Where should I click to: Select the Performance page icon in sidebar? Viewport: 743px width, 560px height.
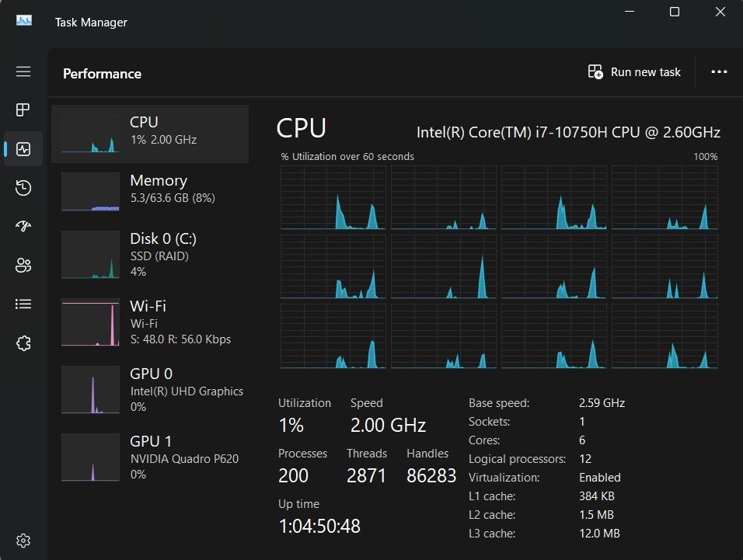(23, 149)
